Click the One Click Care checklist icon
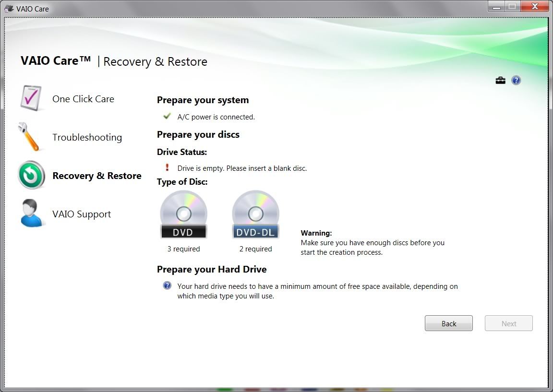The width and height of the screenshot is (553, 392). point(31,98)
